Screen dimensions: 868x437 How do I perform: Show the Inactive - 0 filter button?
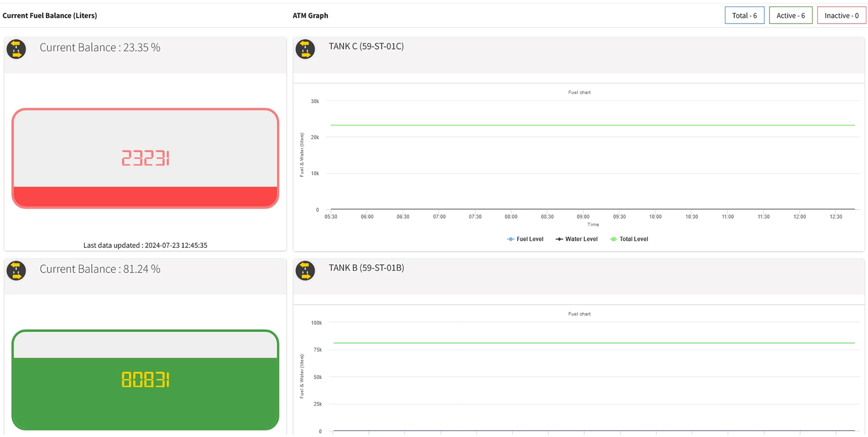click(x=841, y=15)
